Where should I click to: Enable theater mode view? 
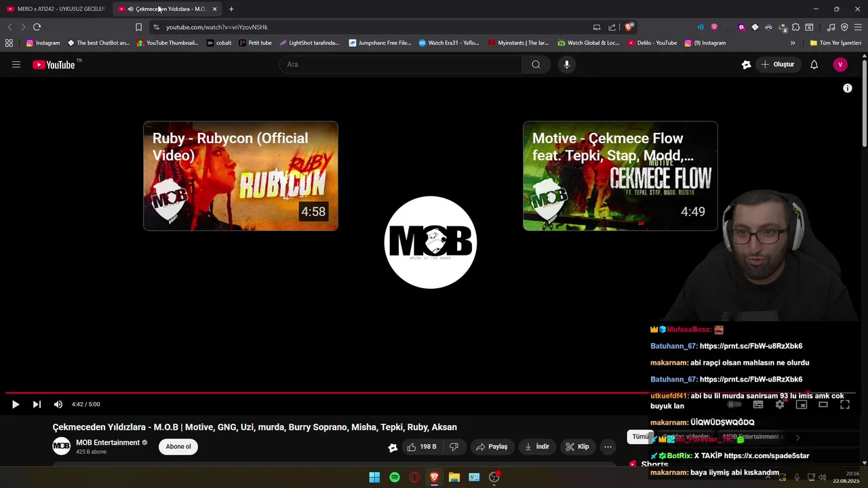pos(823,404)
